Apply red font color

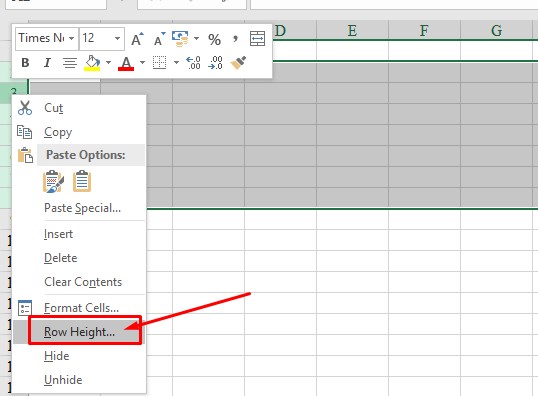pyautogui.click(x=126, y=63)
